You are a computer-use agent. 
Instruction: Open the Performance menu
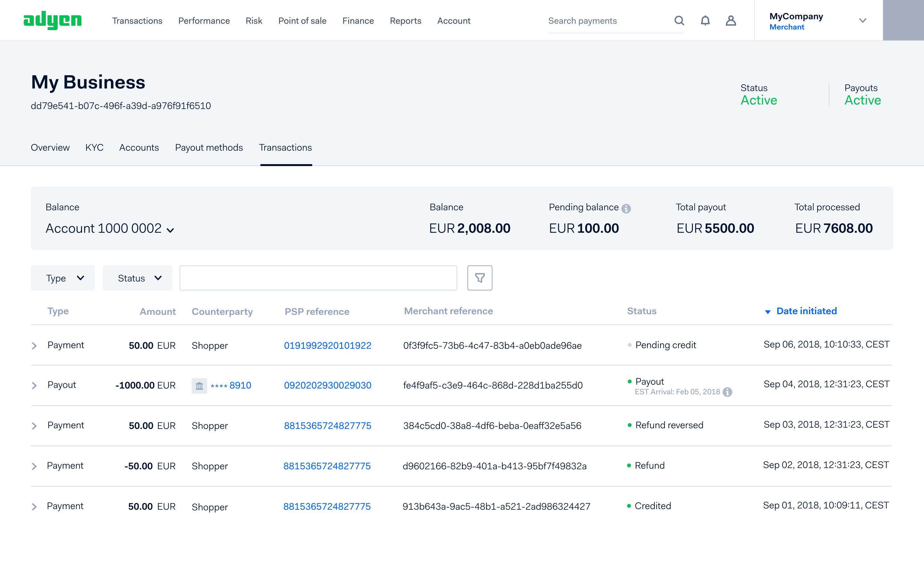tap(204, 21)
